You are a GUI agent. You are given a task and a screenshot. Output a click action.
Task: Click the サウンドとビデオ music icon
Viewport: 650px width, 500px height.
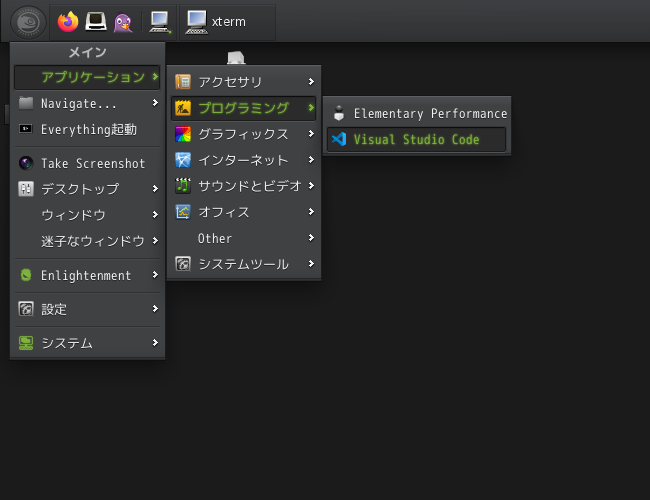183,186
